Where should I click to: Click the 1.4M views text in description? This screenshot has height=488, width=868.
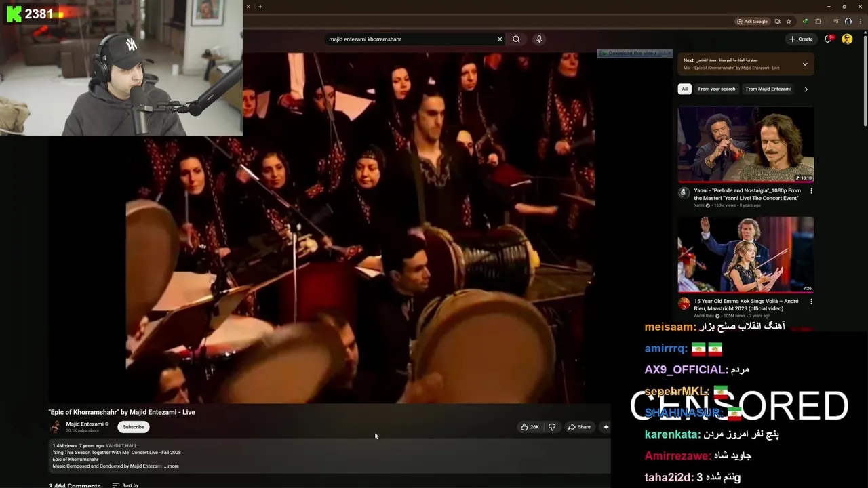(x=64, y=446)
